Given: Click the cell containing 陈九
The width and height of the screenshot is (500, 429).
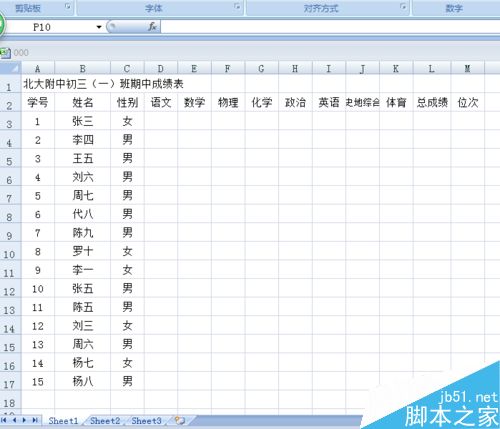Looking at the screenshot, I should pyautogui.click(x=82, y=232).
